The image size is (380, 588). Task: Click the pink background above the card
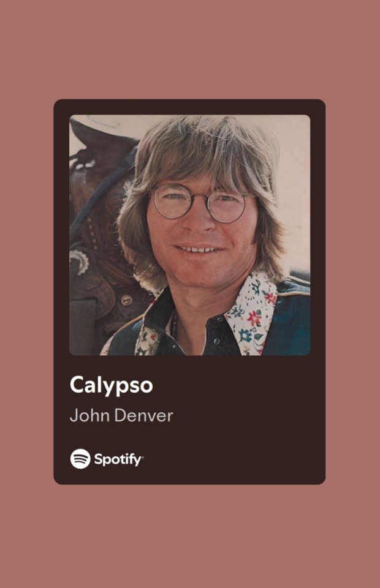pos(190,49)
